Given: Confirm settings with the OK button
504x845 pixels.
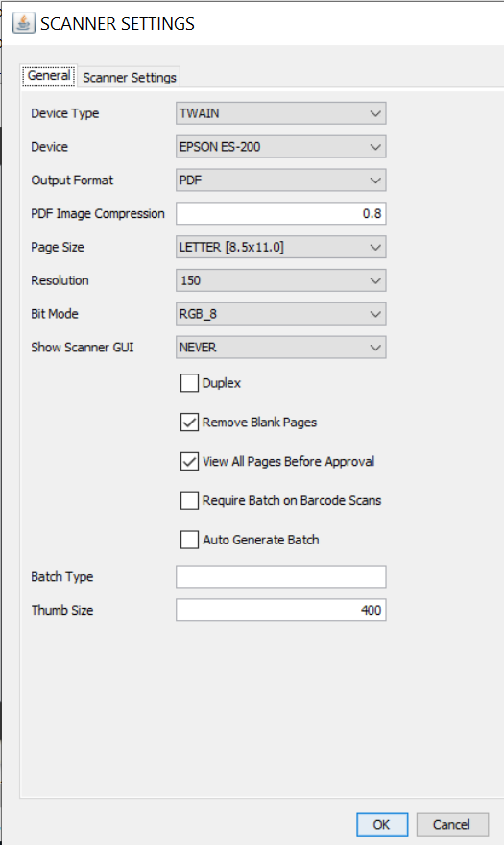Looking at the screenshot, I should [382, 825].
